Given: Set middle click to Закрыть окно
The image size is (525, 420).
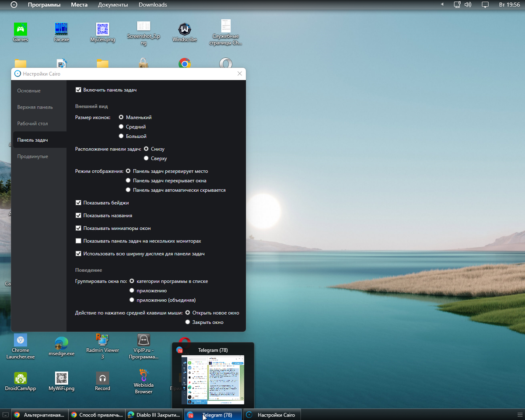Looking at the screenshot, I should tap(188, 322).
